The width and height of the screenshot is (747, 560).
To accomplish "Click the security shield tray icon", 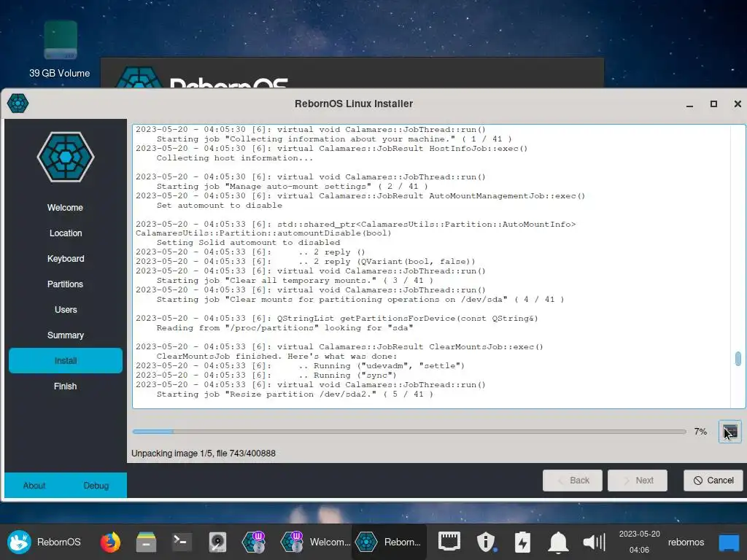I will (x=485, y=542).
